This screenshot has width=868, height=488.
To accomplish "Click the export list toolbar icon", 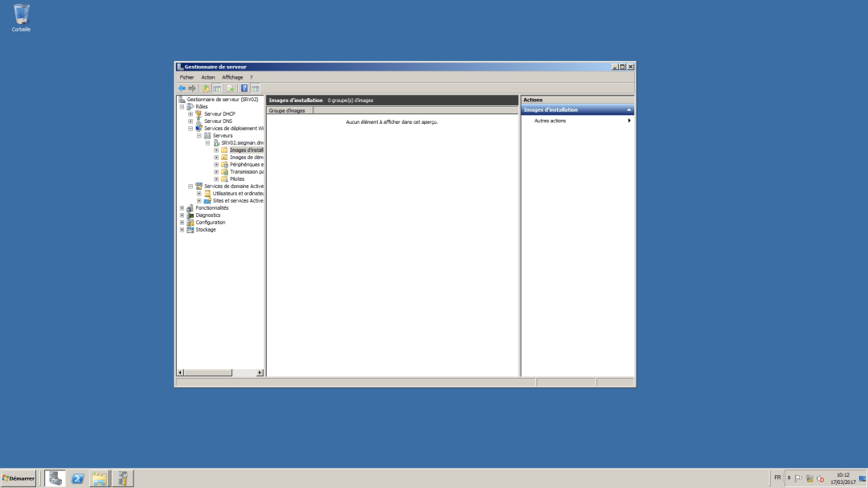I will pos(231,88).
